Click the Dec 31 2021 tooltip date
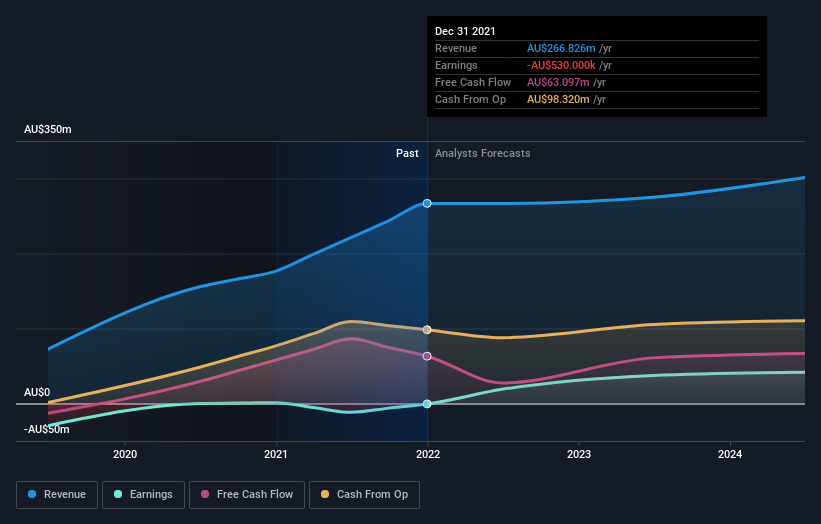821x524 pixels. 465,31
